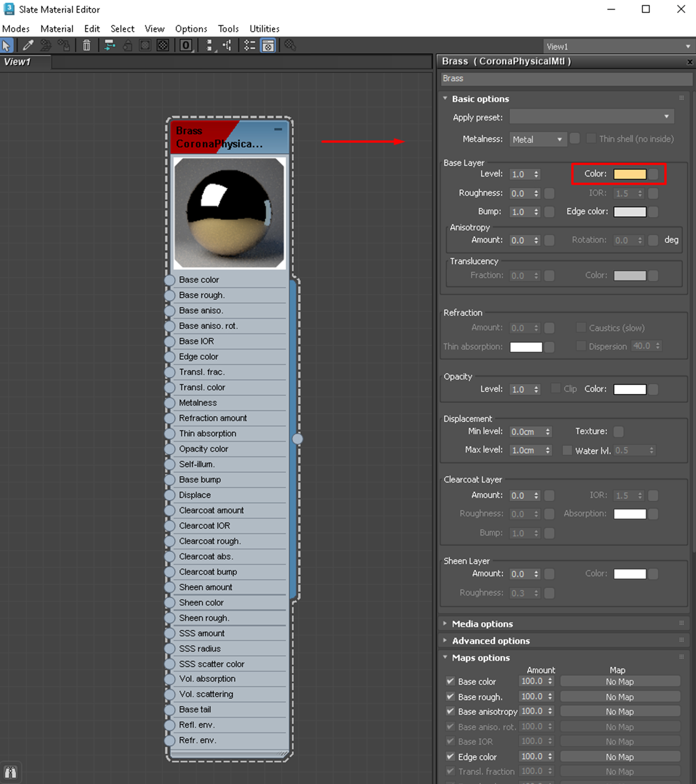The image size is (696, 784).
Task: Toggle the opacity Clip checkbox
Action: pyautogui.click(x=556, y=388)
